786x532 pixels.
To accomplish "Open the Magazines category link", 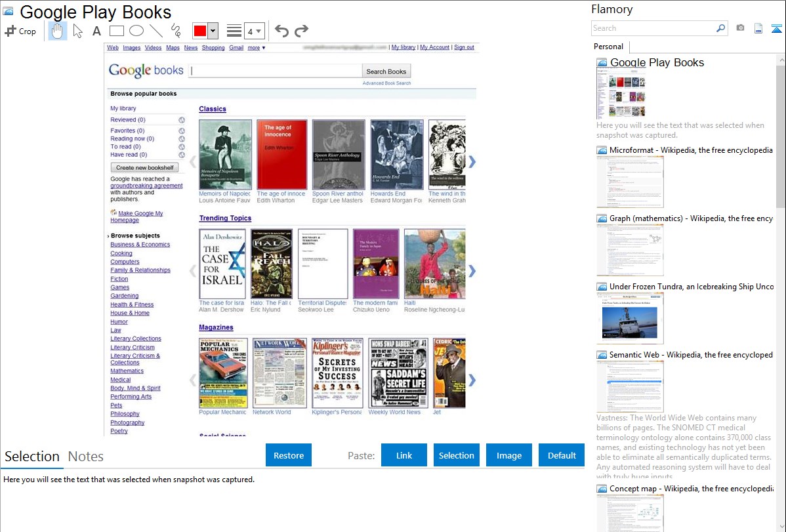I will coord(216,327).
